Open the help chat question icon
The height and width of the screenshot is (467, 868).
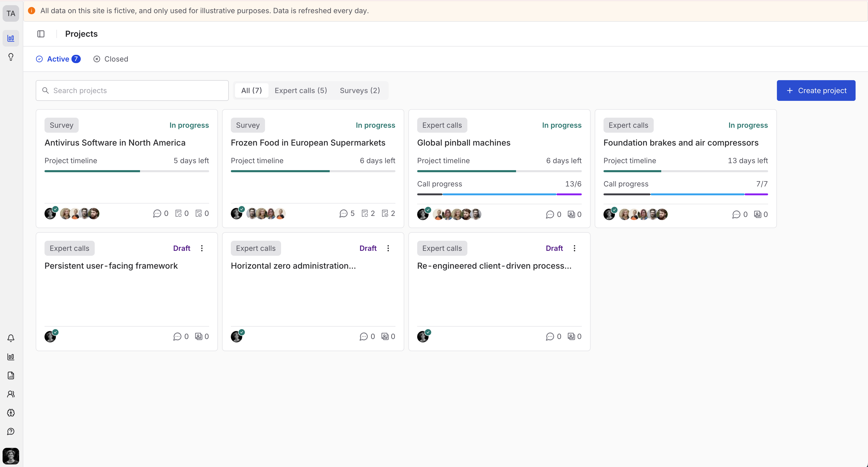coord(11,431)
